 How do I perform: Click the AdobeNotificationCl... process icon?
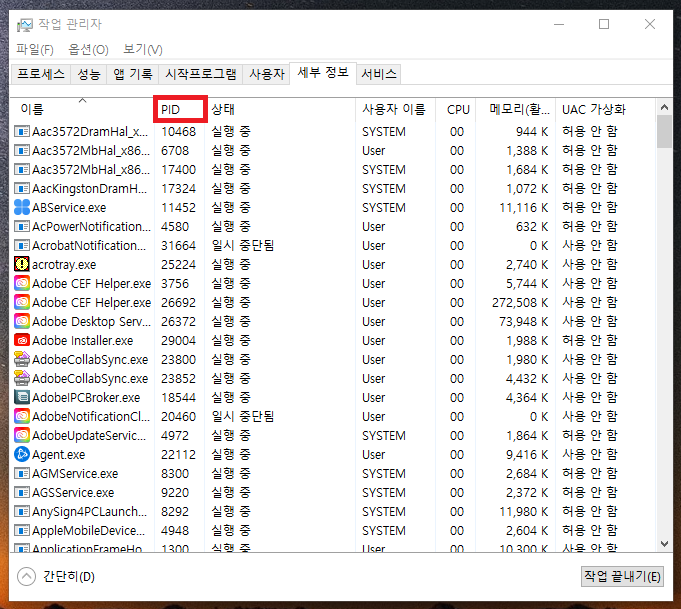click(x=22, y=416)
